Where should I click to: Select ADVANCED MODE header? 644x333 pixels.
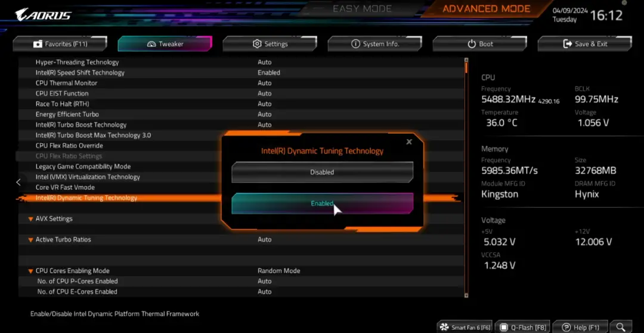(487, 8)
